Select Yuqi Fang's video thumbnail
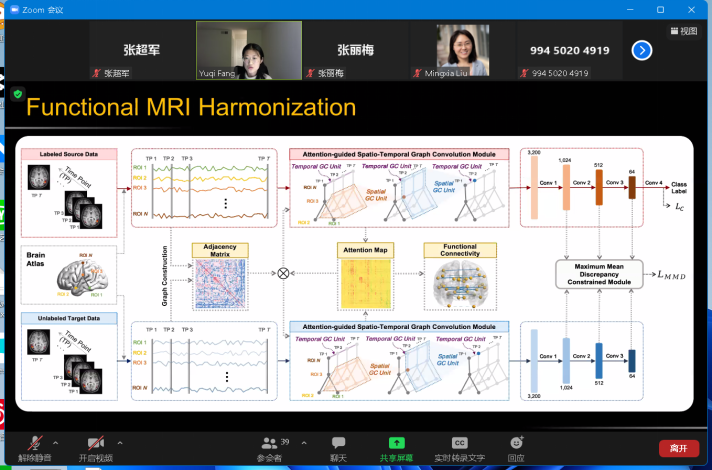Screen dimensions: 712x470 [249, 51]
